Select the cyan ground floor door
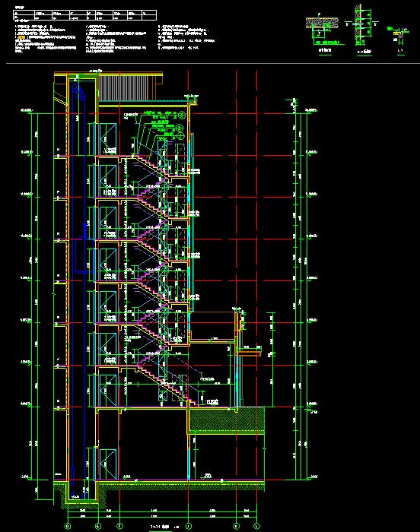Viewport: 420px width, 532px height. coord(107,464)
